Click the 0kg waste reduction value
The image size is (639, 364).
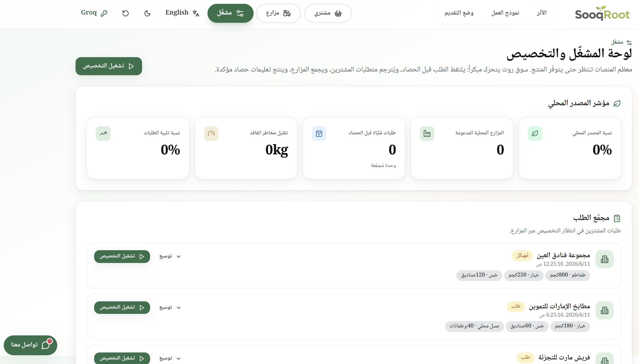(x=277, y=150)
